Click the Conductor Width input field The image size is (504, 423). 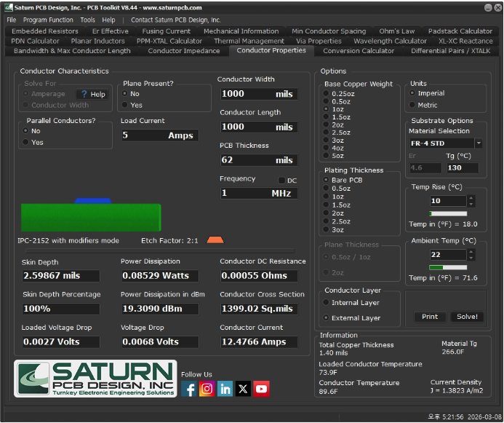coord(259,94)
